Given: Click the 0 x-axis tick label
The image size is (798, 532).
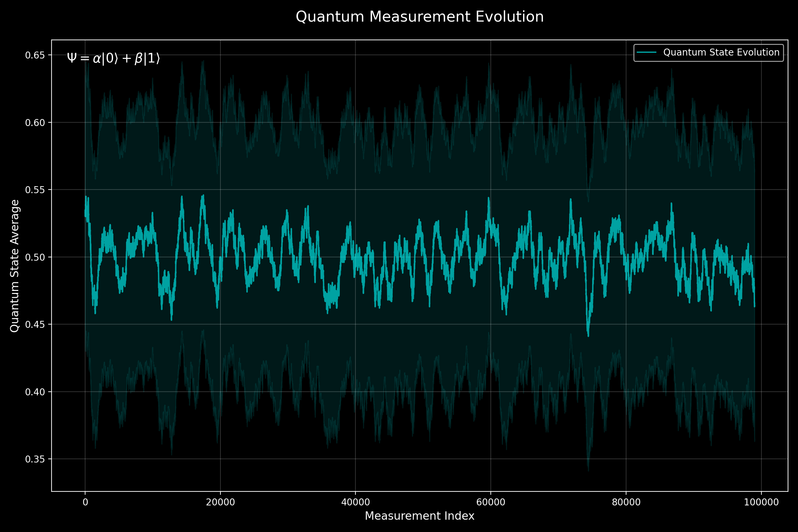Looking at the screenshot, I should [x=85, y=502].
